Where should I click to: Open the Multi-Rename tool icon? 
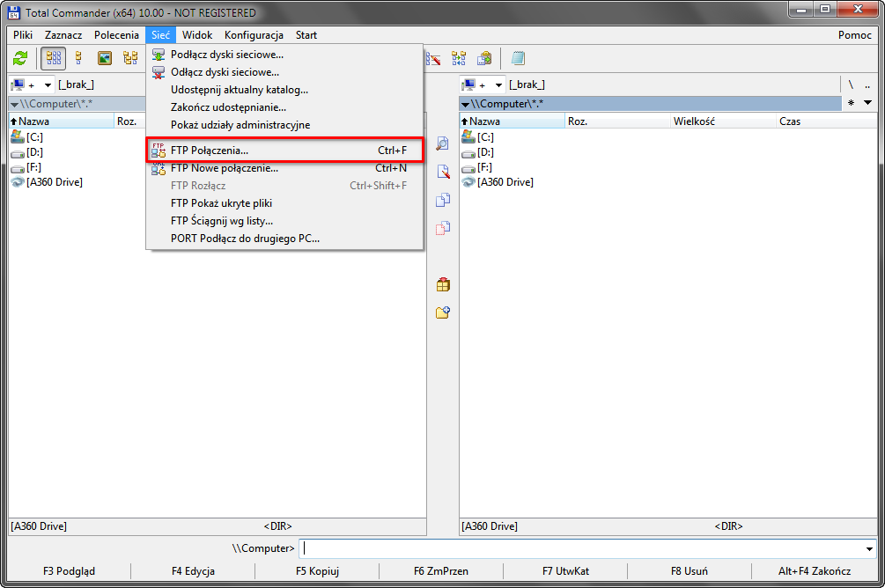[433, 58]
